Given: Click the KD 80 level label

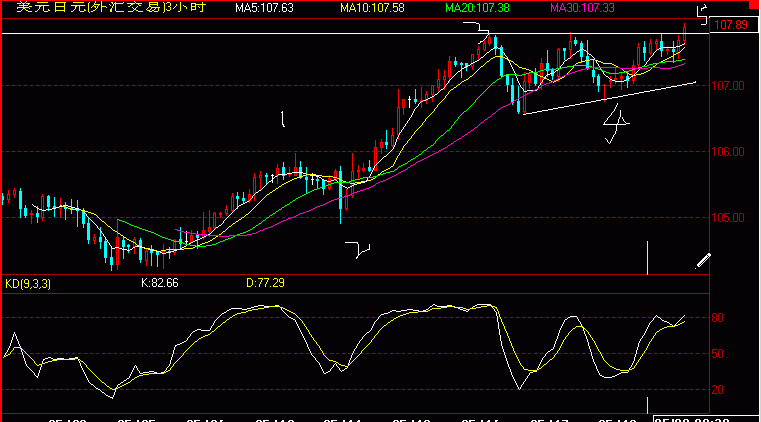Looking at the screenshot, I should 717,318.
